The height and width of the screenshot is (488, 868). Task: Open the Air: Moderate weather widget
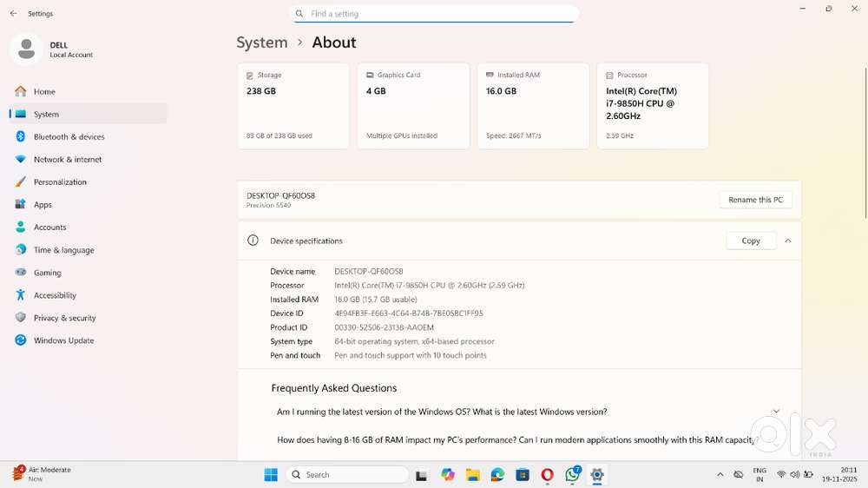coord(42,474)
